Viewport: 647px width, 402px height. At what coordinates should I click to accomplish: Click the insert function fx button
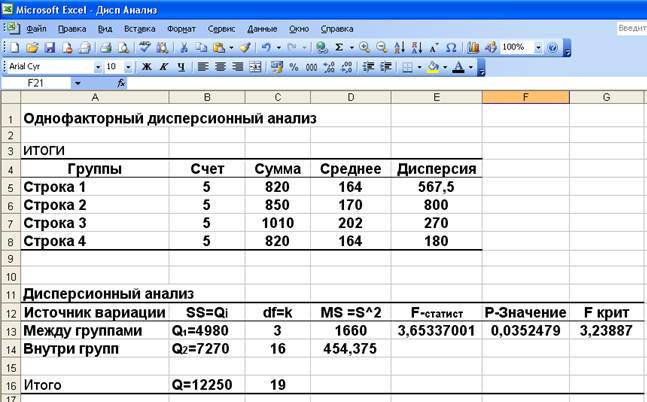(121, 83)
